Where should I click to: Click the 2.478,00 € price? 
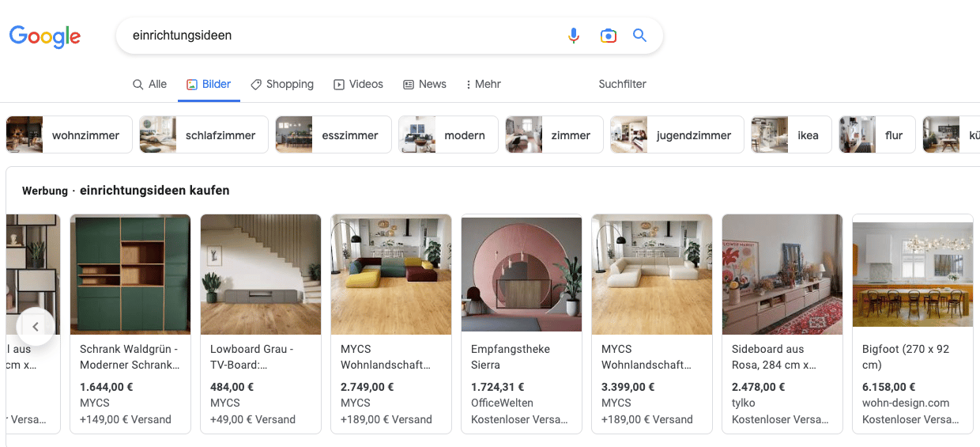(759, 387)
